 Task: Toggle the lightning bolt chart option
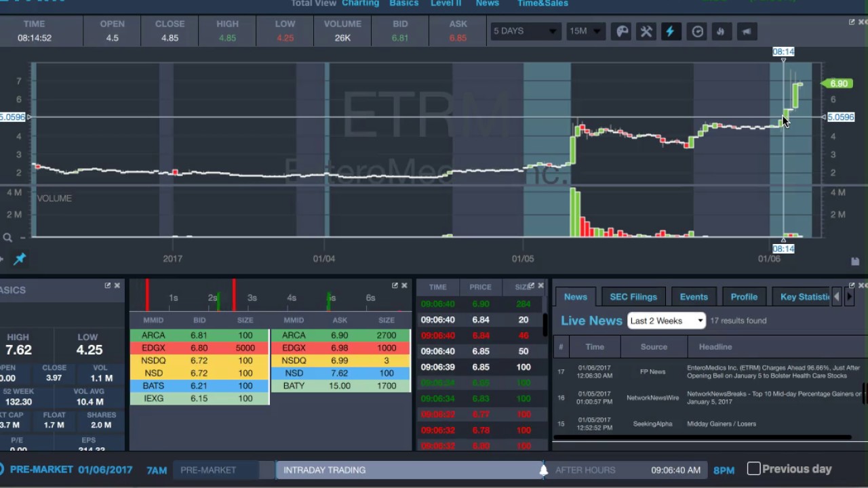click(670, 31)
